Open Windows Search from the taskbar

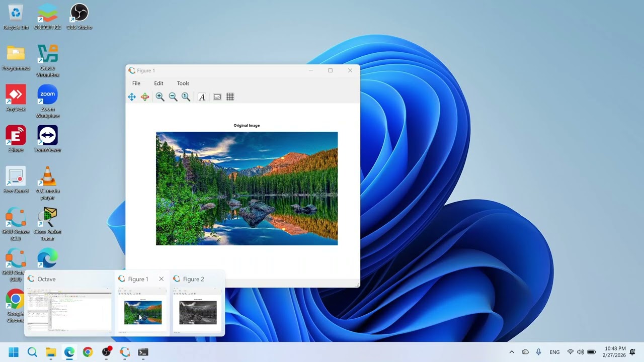click(x=32, y=352)
